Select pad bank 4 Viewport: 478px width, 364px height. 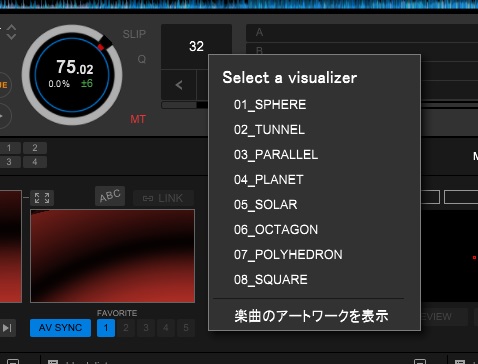tap(35, 162)
